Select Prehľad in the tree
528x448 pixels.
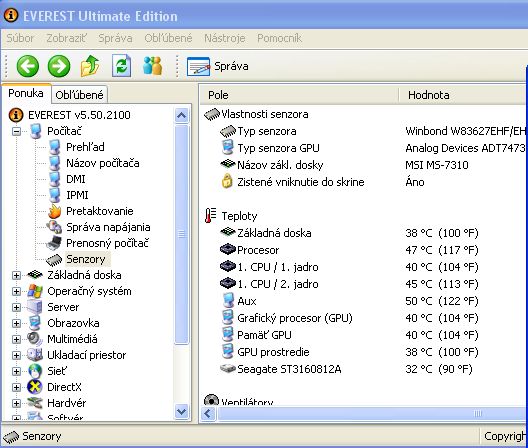pyautogui.click(x=85, y=147)
